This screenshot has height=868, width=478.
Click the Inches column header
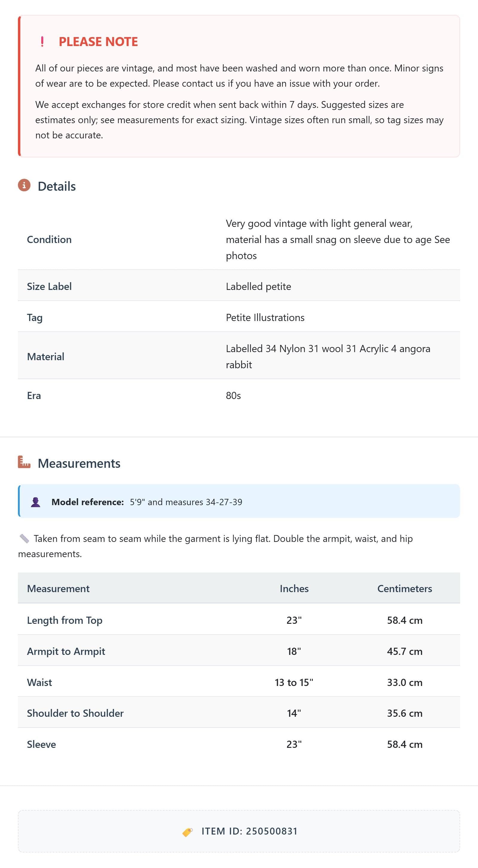coord(294,588)
